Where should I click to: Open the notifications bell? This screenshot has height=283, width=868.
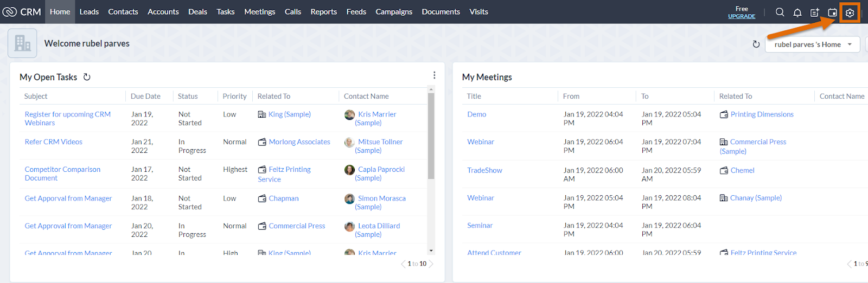797,12
